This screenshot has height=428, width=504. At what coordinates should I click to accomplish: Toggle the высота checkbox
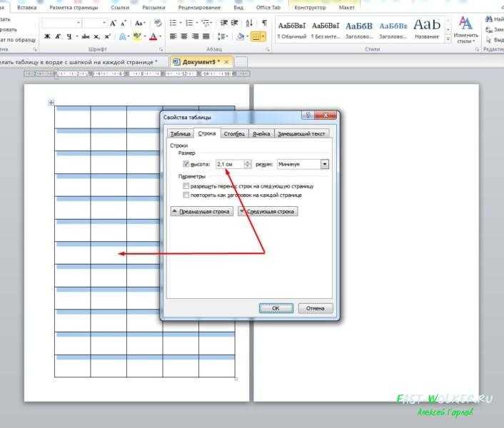186,164
